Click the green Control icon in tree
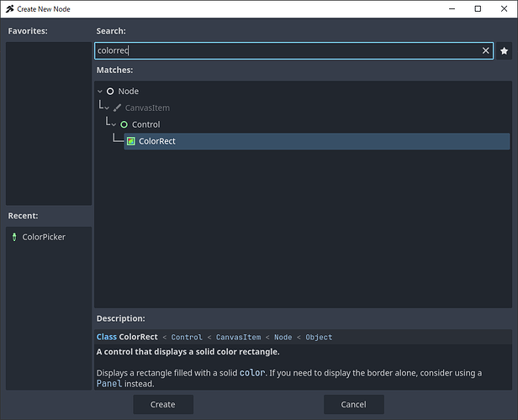518x420 pixels. (x=124, y=124)
